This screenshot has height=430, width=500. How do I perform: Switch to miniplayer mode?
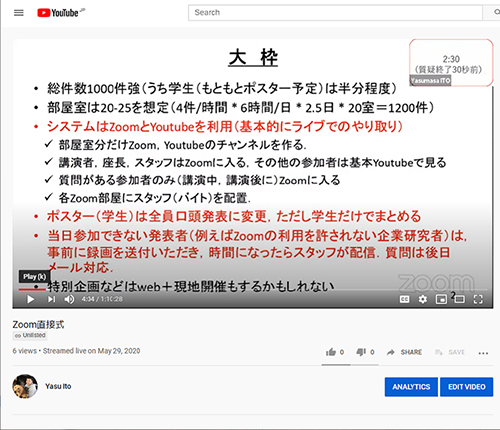click(x=441, y=299)
